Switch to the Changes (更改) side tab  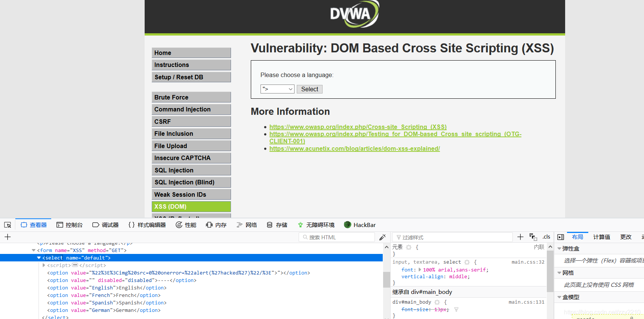(626, 237)
